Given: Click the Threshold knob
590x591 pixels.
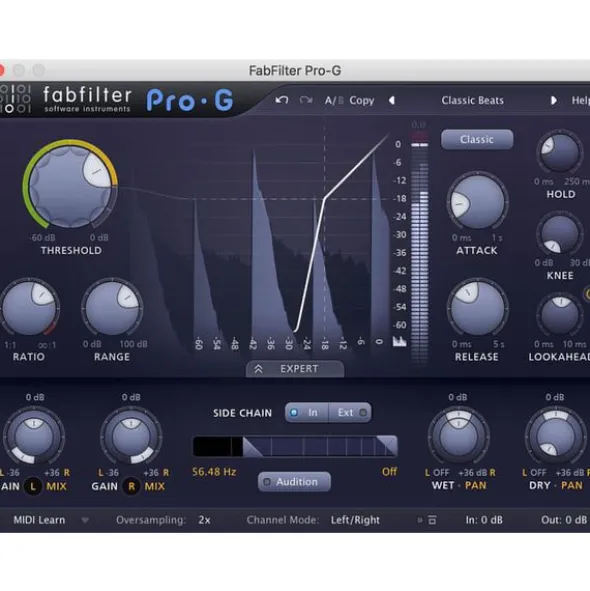Looking at the screenshot, I should tap(70, 186).
